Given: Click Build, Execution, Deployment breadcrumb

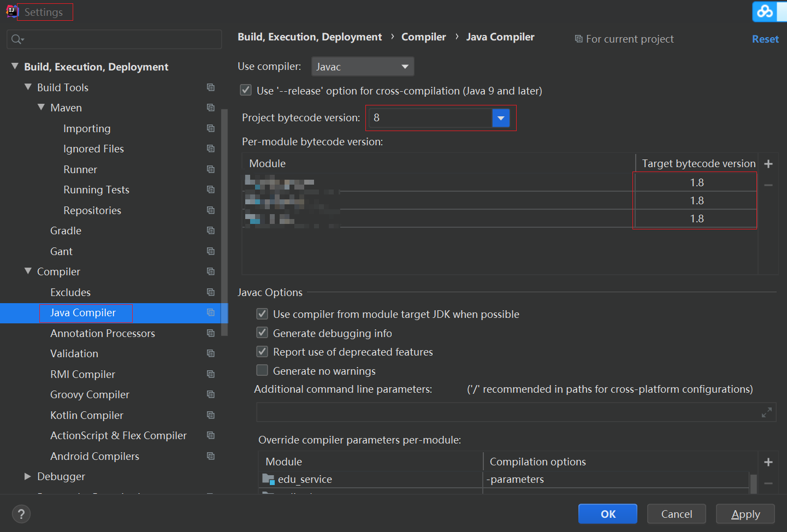Looking at the screenshot, I should tap(310, 37).
